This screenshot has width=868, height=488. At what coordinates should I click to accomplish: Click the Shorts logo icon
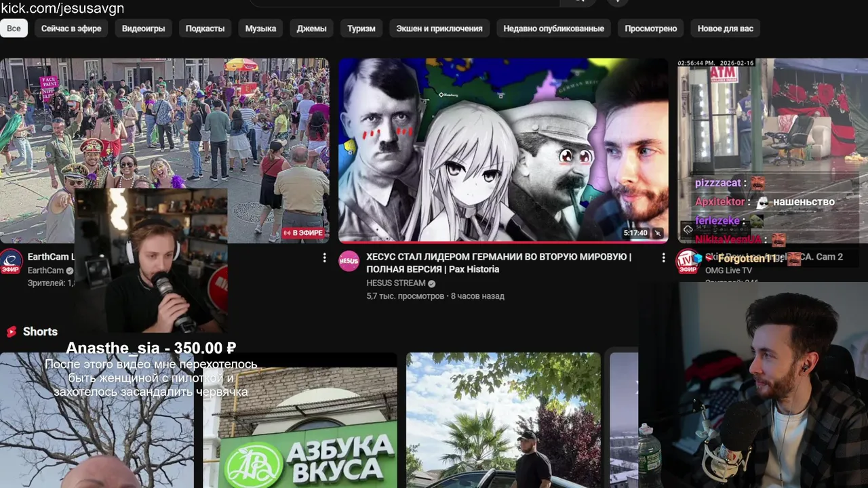pos(12,331)
